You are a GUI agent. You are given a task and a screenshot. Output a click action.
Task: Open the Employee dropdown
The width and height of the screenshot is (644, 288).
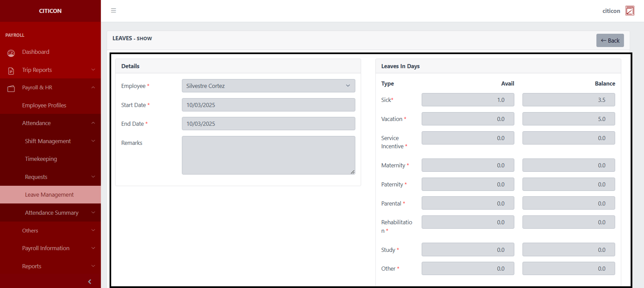coord(268,86)
